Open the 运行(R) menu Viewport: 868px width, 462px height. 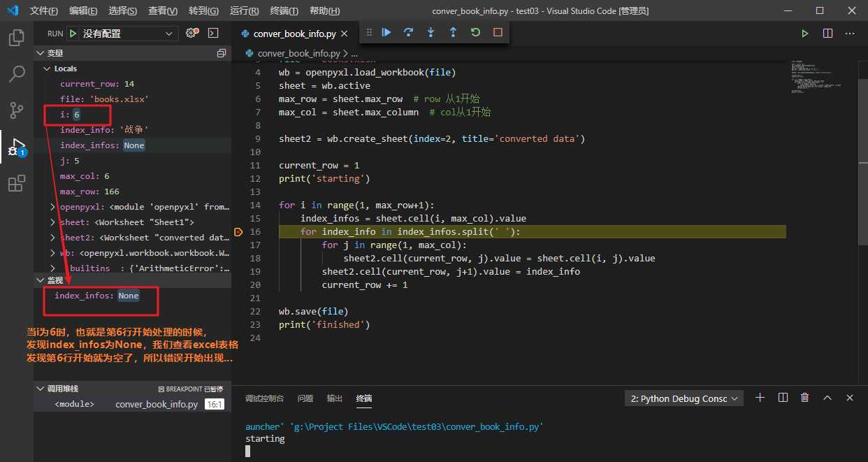pos(244,11)
